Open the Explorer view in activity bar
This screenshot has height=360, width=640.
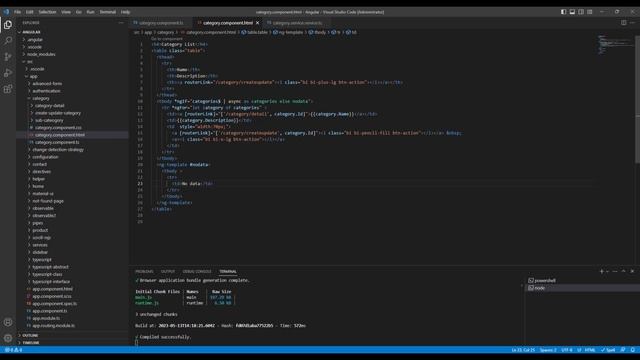pyautogui.click(x=8, y=25)
